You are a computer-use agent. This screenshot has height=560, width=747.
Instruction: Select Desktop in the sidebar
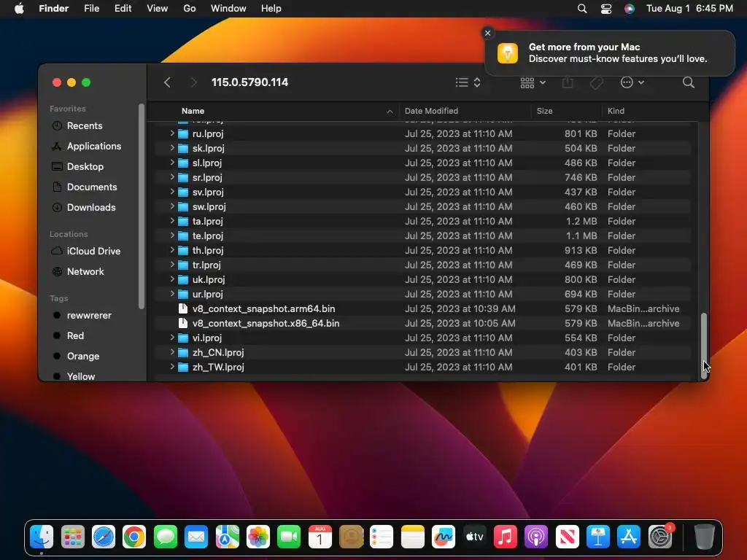[85, 167]
